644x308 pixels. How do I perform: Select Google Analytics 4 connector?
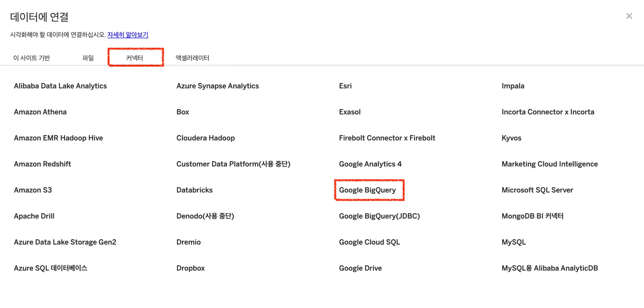(370, 164)
